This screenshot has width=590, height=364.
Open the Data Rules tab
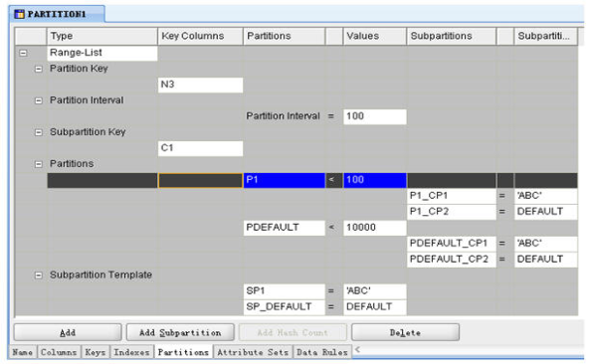tap(322, 352)
